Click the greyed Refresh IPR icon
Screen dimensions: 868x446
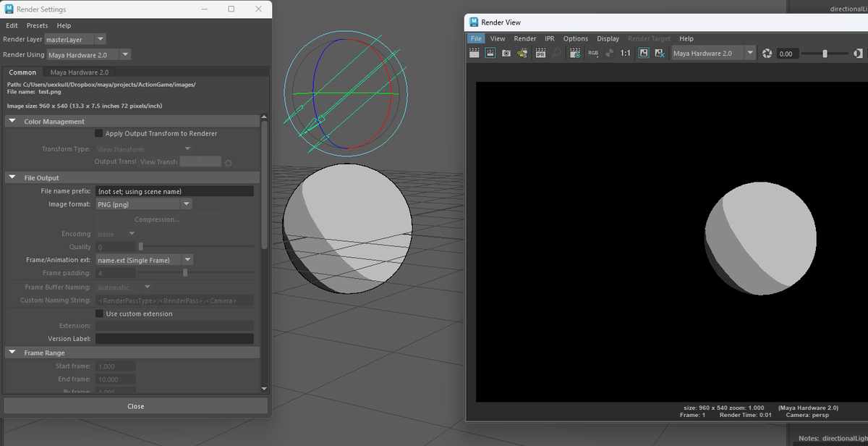tap(556, 53)
